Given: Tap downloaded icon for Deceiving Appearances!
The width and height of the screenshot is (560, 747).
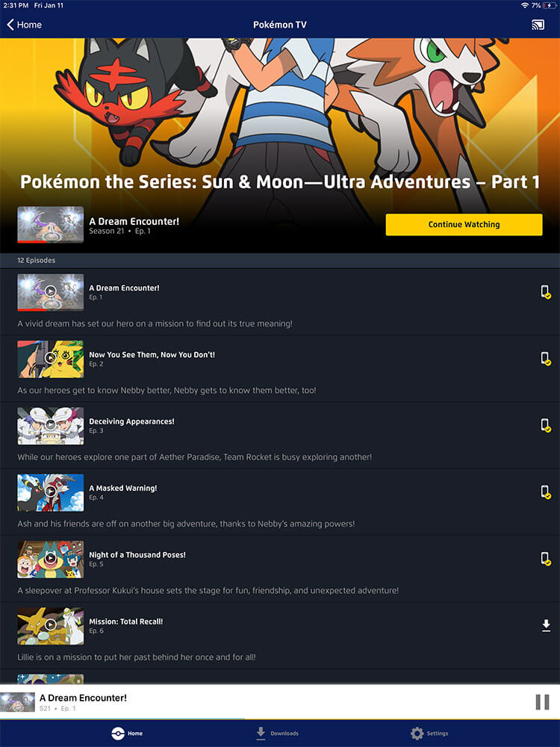Looking at the screenshot, I should coord(546,426).
